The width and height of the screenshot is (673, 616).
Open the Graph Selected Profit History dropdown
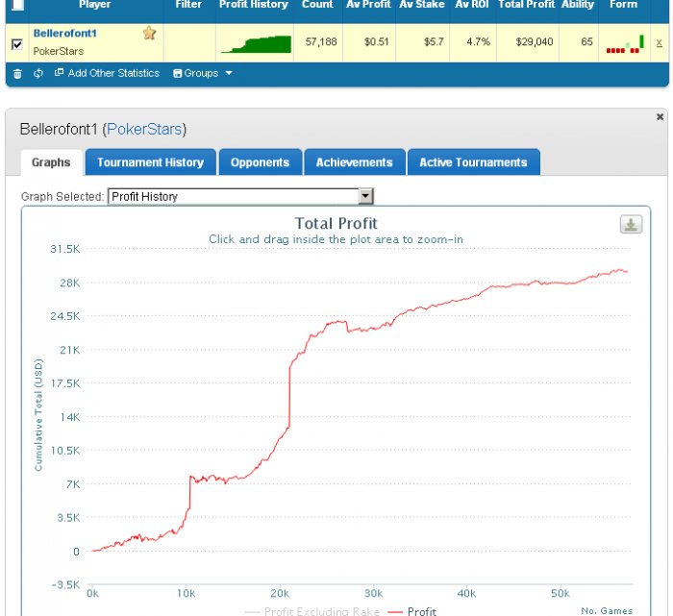pyautogui.click(x=240, y=196)
